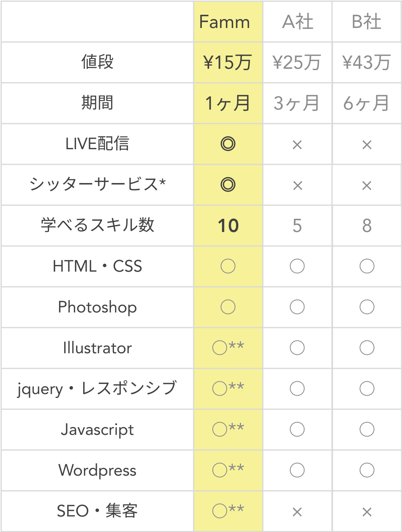Click Famm's skill count of 10
The height and width of the screenshot is (532, 402).
[x=228, y=226]
